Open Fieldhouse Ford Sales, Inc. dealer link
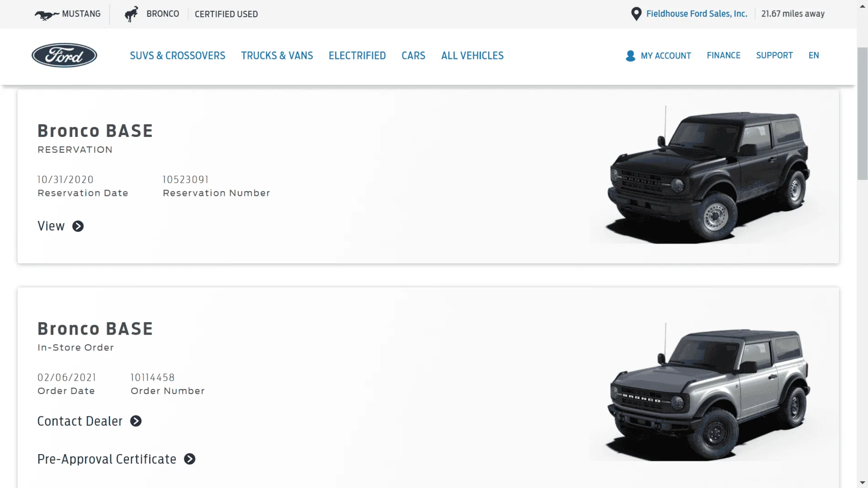 [697, 14]
